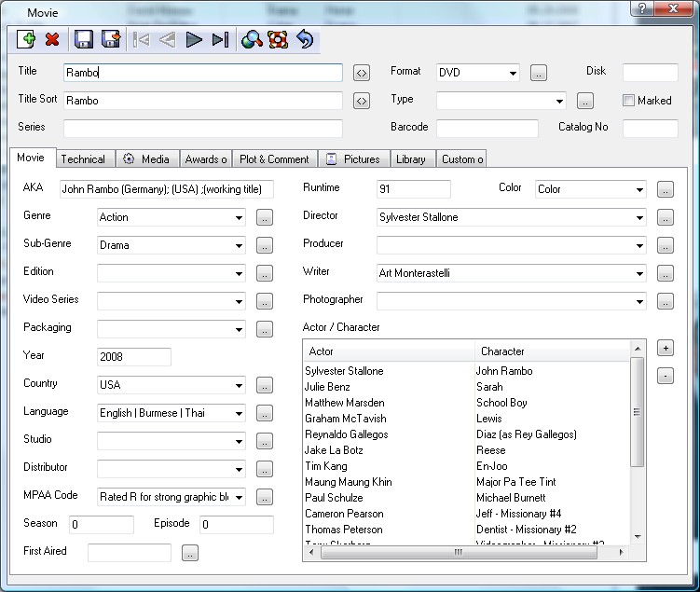Screen dimensions: 700x592
Task: Add a new movie record
Action: (x=26, y=40)
